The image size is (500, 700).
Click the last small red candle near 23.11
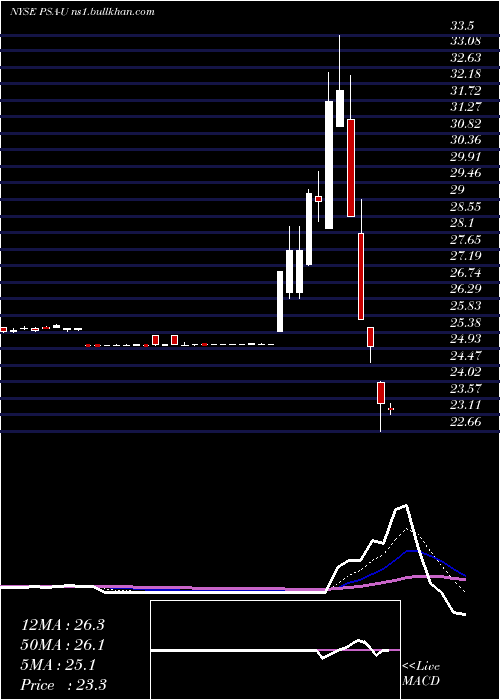(x=391, y=408)
